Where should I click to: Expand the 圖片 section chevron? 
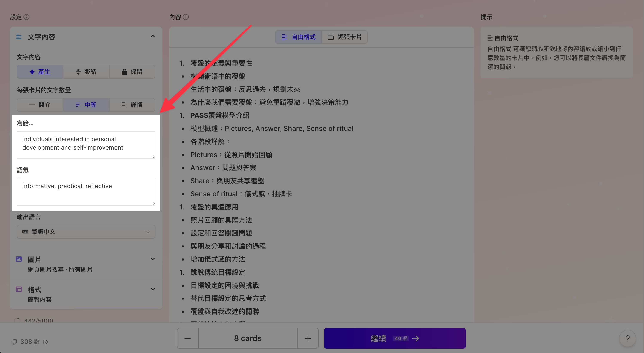pyautogui.click(x=153, y=259)
